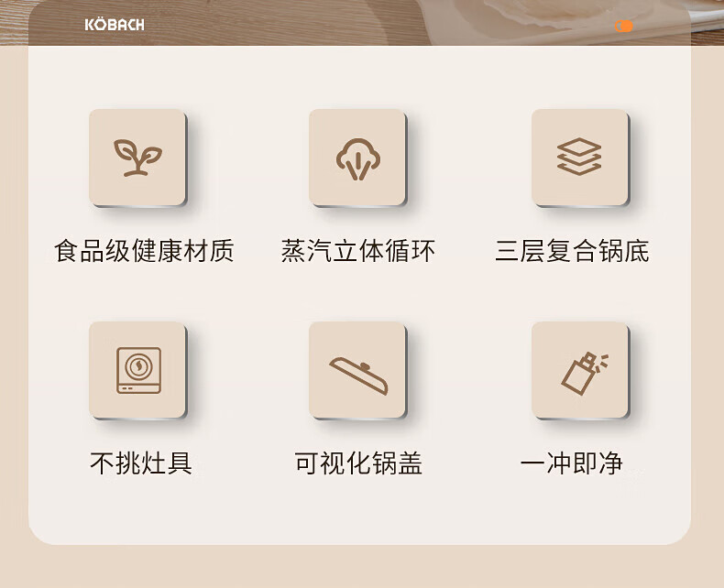The image size is (724, 588).
Task: Open the 可视化锅盖 caption
Action: point(357,463)
